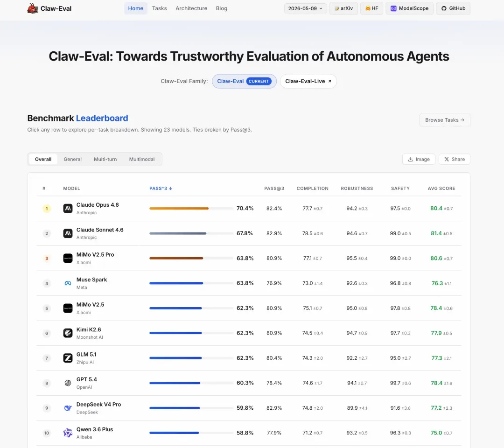The height and width of the screenshot is (448, 504).
Task: Click MiMo V2.5 Pro brown progress bar
Action: tap(176, 258)
